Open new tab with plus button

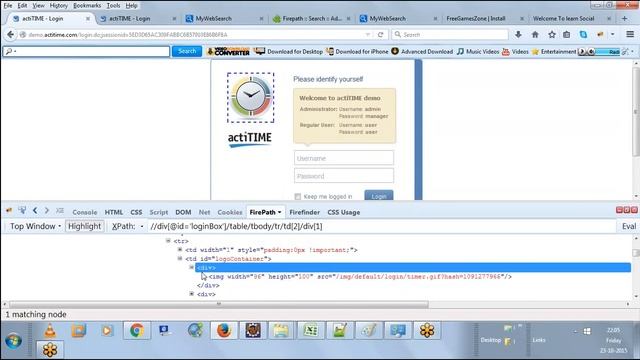[x=624, y=18]
